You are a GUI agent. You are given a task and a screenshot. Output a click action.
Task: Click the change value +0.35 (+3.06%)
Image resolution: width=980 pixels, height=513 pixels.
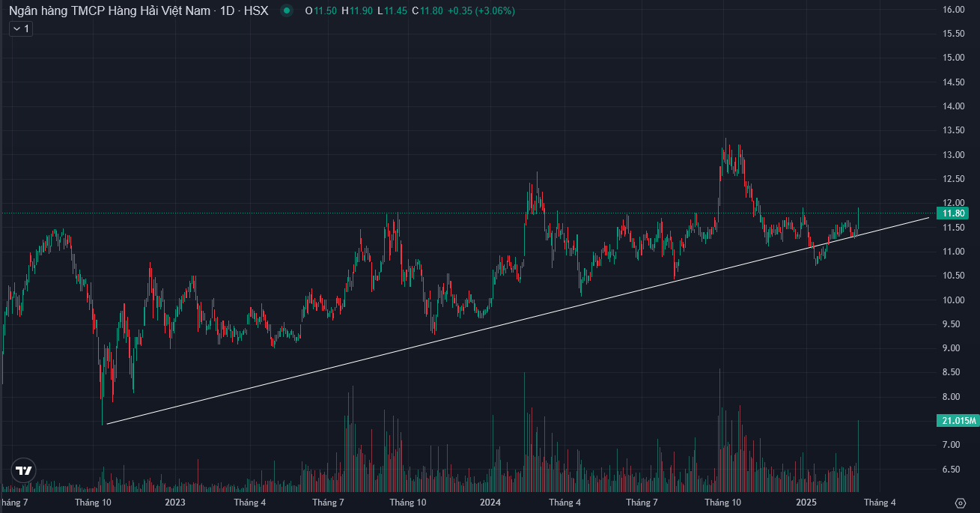pyautogui.click(x=481, y=11)
